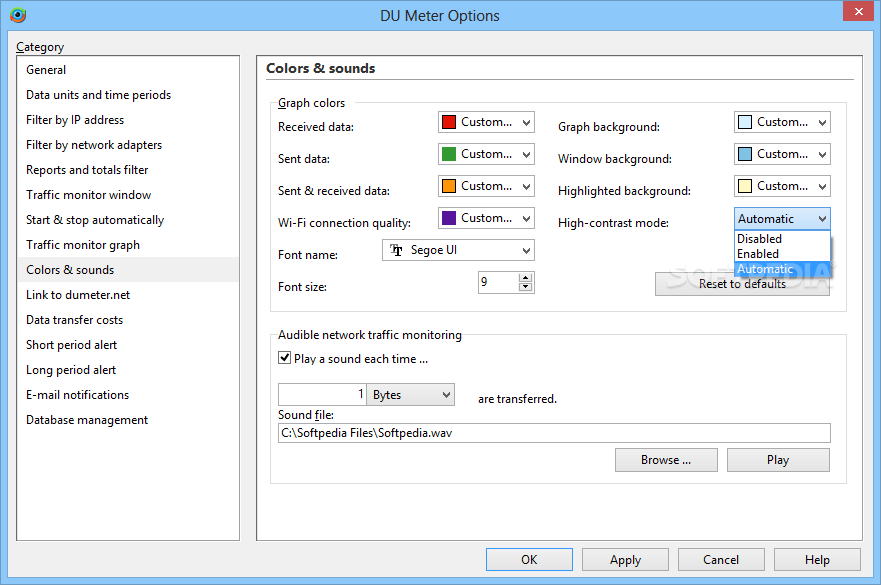Select Filter by network adapters category
881x585 pixels.
pyautogui.click(x=128, y=145)
